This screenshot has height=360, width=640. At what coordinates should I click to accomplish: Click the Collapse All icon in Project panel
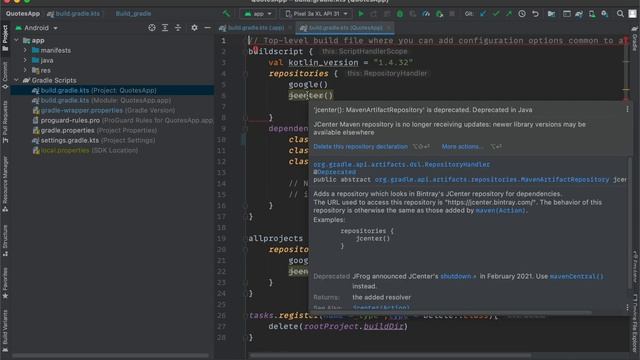click(178, 28)
